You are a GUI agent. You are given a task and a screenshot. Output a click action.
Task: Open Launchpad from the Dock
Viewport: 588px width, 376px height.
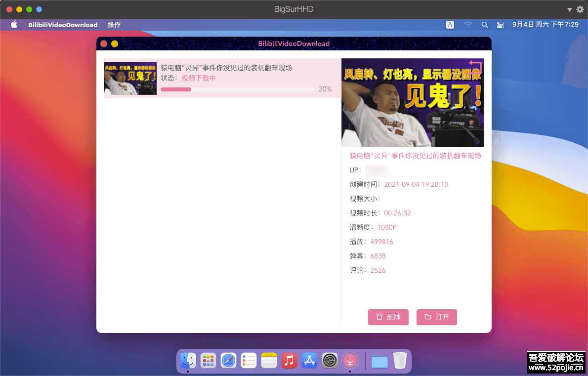coord(208,361)
